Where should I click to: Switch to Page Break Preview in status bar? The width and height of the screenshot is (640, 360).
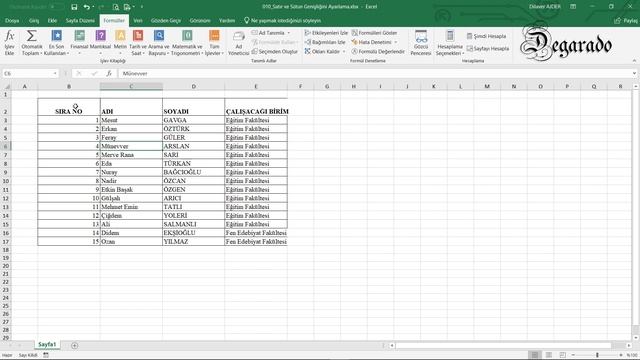pos(562,355)
